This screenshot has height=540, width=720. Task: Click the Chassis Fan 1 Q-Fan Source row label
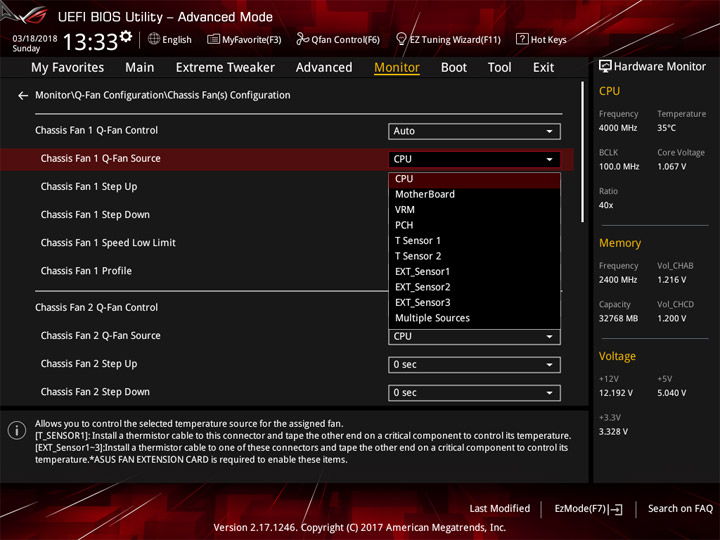(101, 158)
